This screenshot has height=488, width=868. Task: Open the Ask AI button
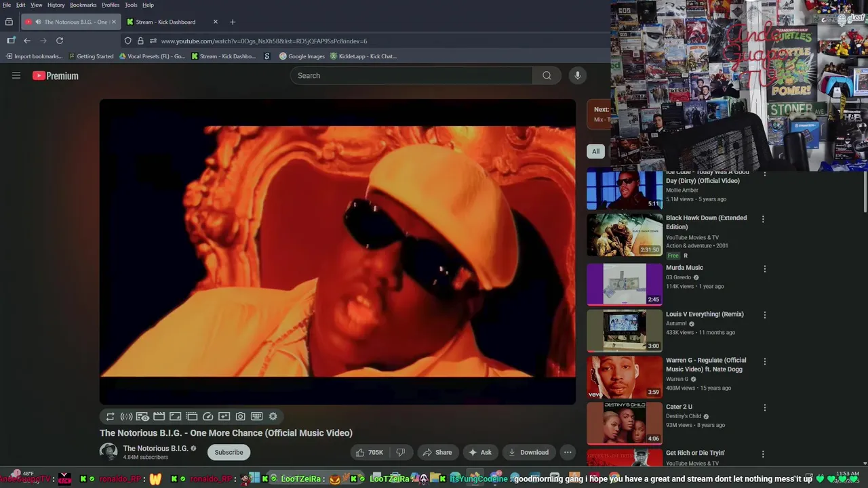point(479,452)
